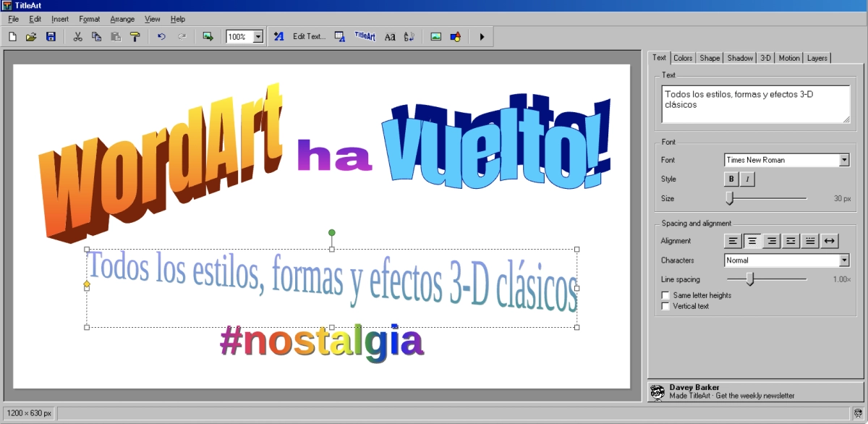Select word justify alignment button
Screen dimensions: 868x424
coord(791,241)
